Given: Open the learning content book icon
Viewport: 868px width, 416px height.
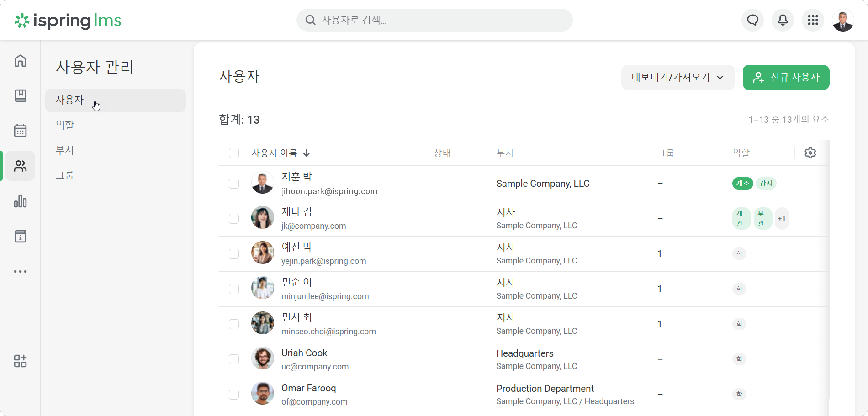Looking at the screenshot, I should click(x=20, y=96).
